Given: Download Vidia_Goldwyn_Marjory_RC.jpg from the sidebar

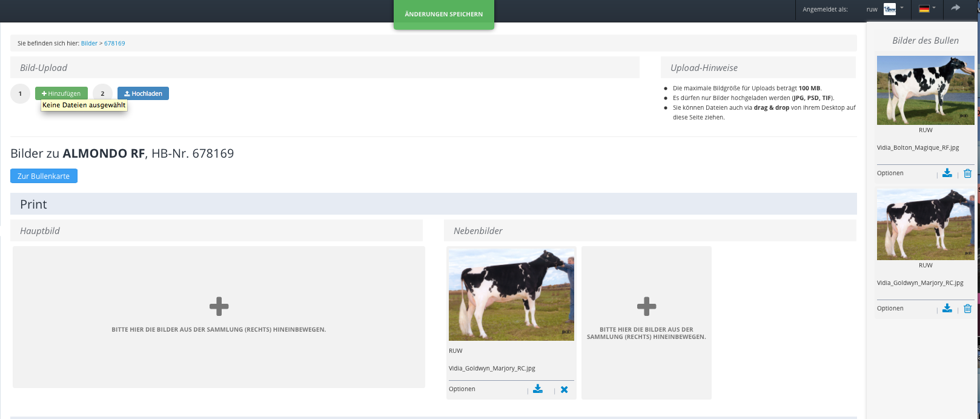Looking at the screenshot, I should [947, 309].
